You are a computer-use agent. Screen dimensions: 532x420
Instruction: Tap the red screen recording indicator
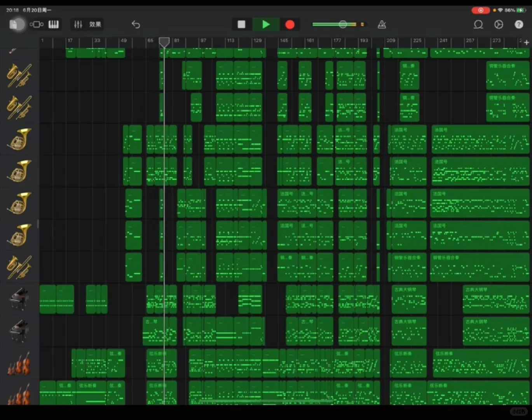(481, 10)
